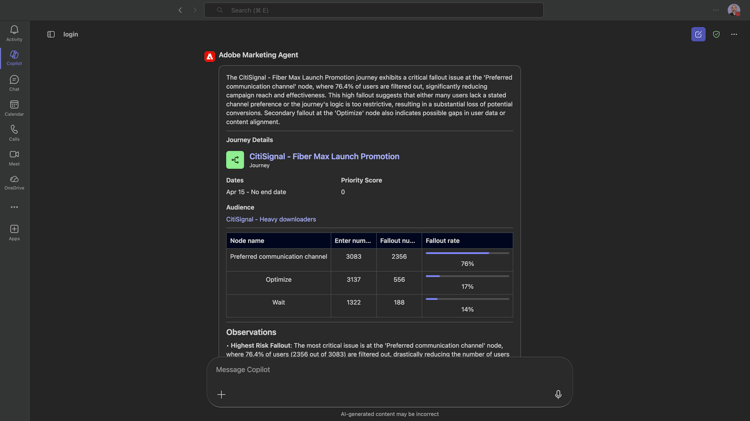Image resolution: width=750 pixels, height=421 pixels.
Task: Open chat header more options ellipsis
Action: tap(734, 34)
